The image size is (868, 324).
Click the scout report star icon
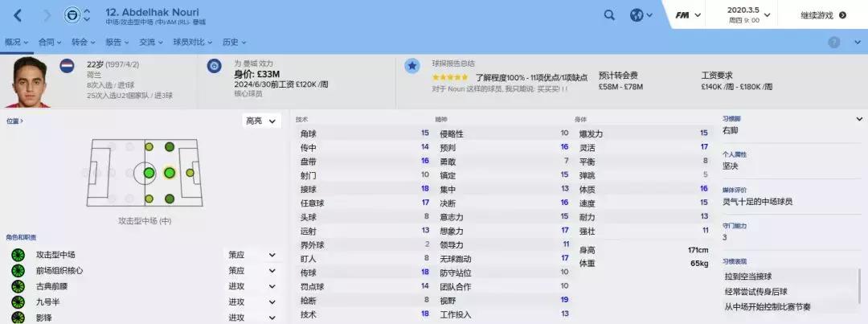411,66
